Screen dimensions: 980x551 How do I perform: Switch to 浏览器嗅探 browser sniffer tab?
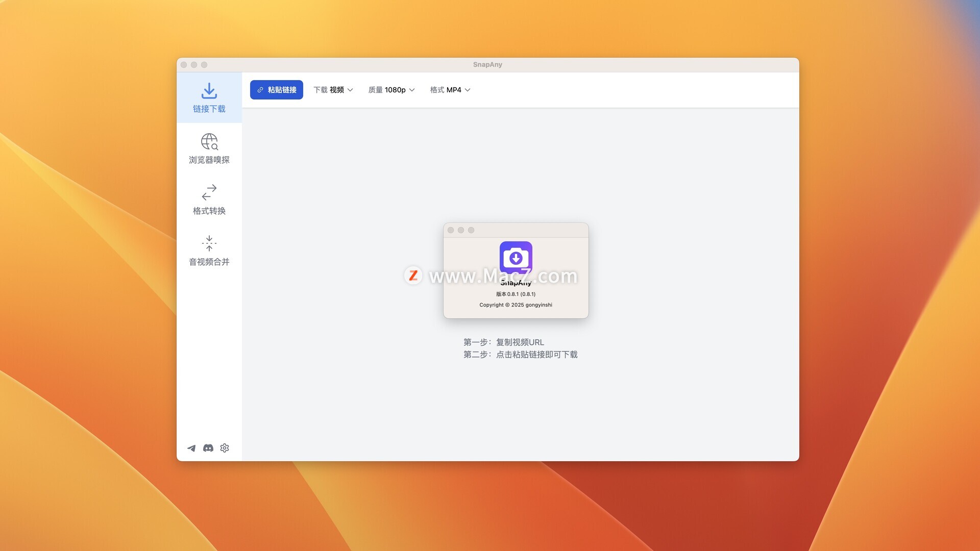click(x=209, y=148)
